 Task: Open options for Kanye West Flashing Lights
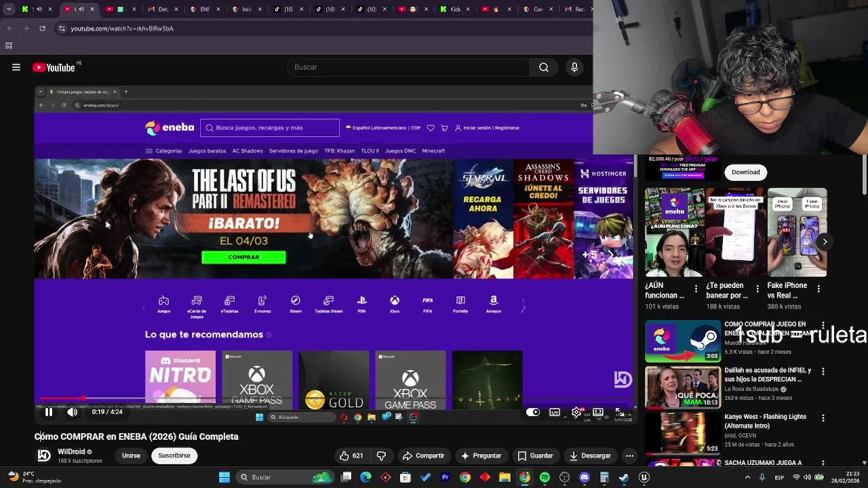coord(823,418)
